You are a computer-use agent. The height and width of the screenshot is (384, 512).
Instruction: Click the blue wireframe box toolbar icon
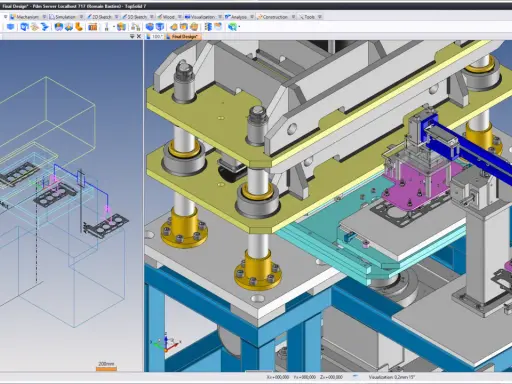pos(160,27)
